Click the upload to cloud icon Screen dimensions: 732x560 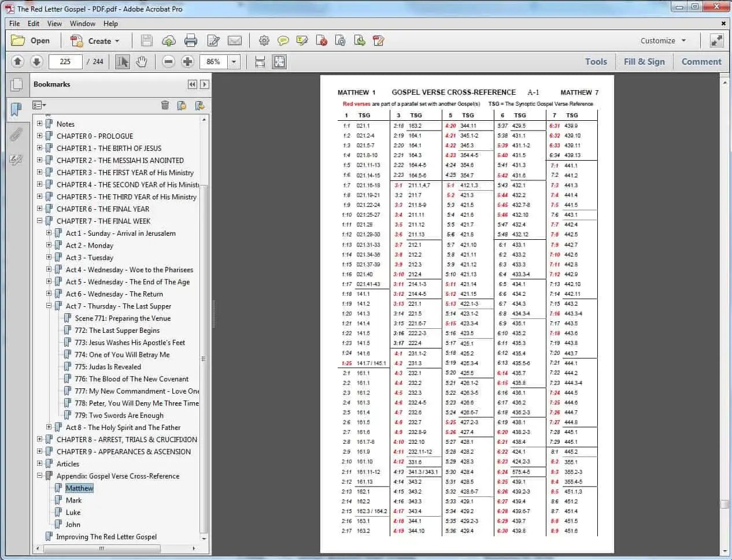point(168,40)
